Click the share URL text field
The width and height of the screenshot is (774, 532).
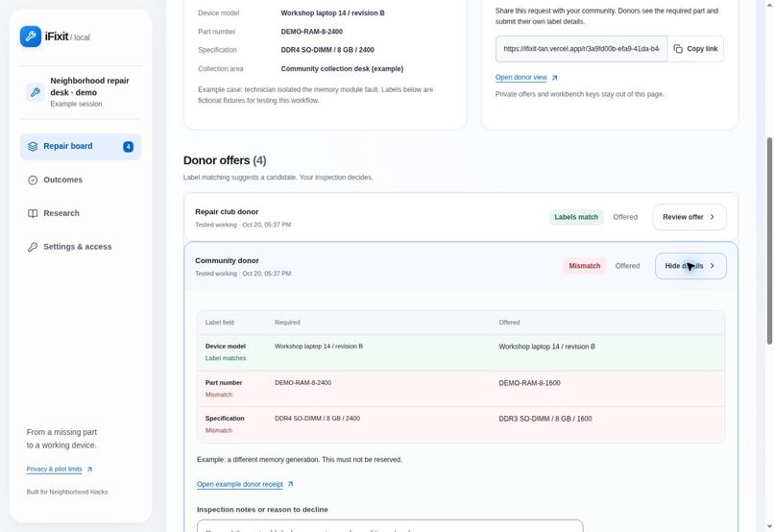(582, 49)
